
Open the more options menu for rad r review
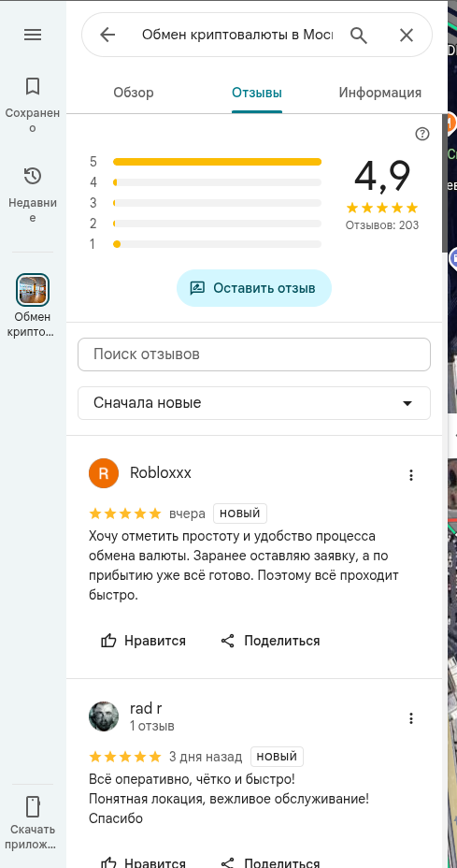410,718
